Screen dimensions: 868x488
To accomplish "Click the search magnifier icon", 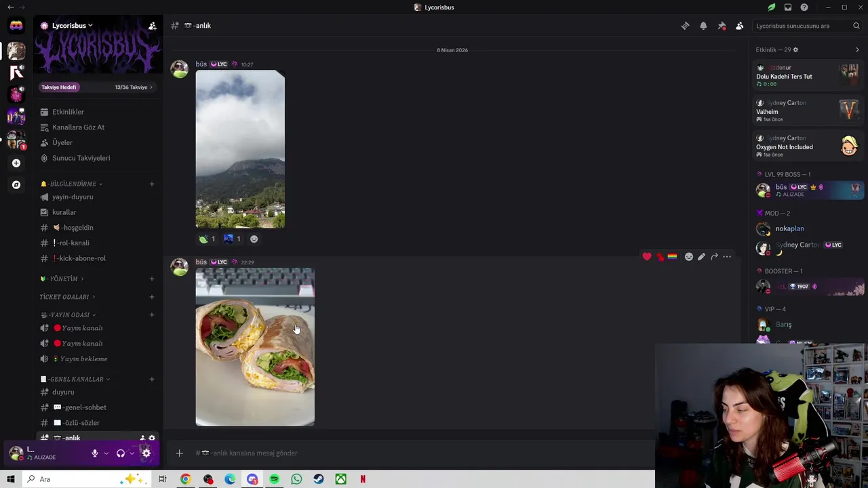I will (x=857, y=26).
